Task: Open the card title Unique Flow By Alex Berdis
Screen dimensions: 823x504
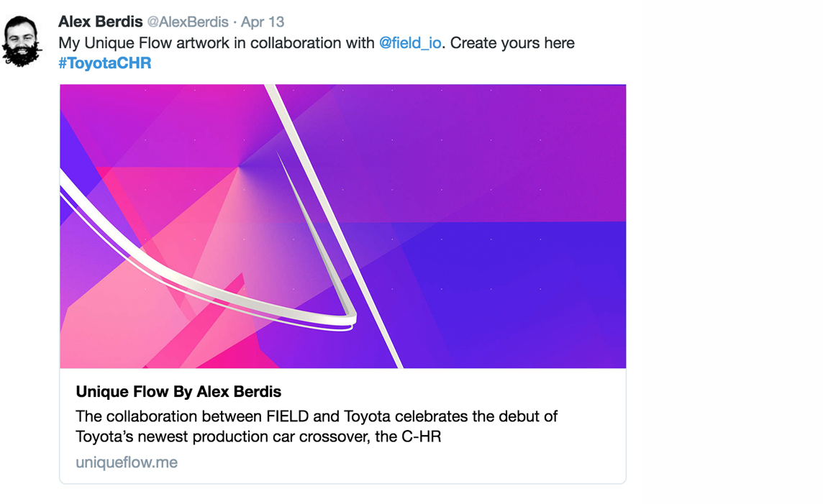Action: [x=178, y=392]
